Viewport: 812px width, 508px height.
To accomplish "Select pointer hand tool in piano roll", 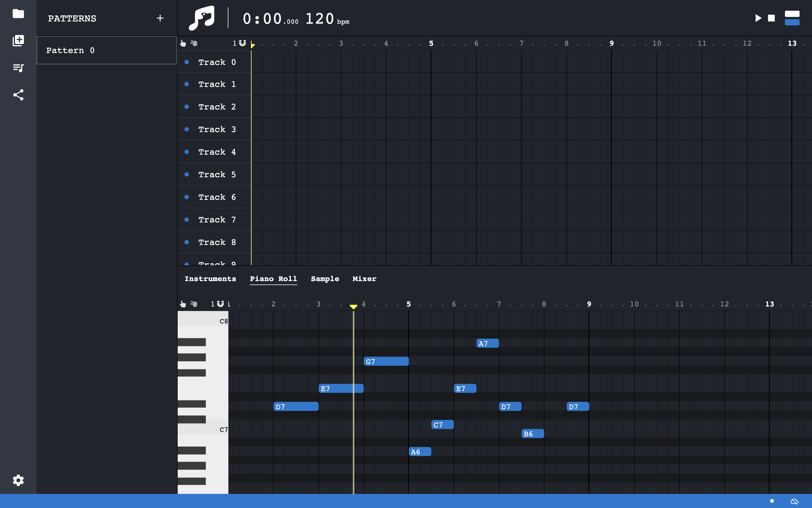I will pos(183,304).
